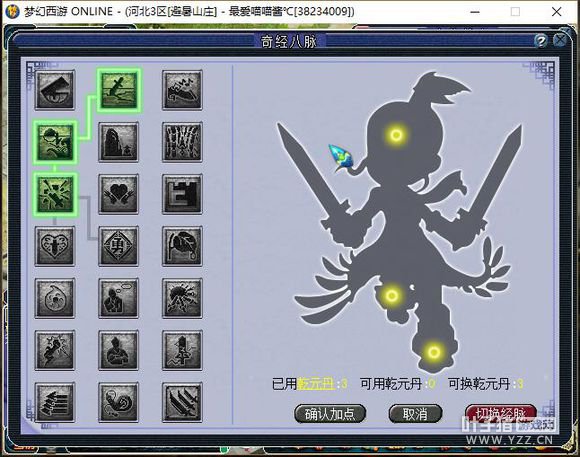Screen dimensions: 580x457
Task: Select the coiled snail spiral skill icon
Action: click(x=118, y=403)
